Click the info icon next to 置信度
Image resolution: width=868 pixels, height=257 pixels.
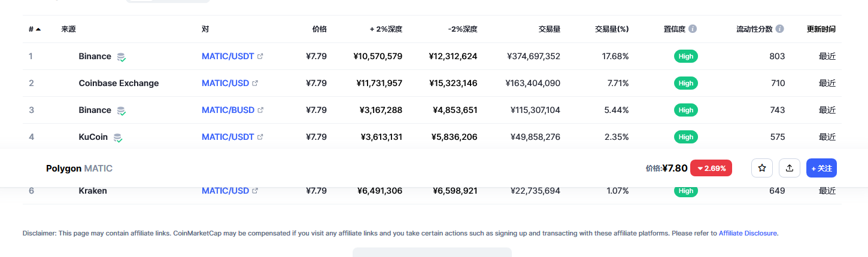(693, 29)
